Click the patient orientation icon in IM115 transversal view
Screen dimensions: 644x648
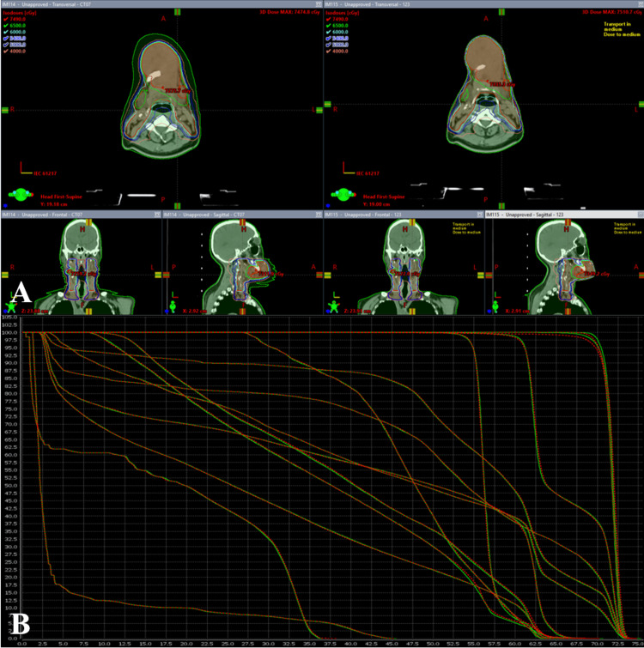(343, 194)
